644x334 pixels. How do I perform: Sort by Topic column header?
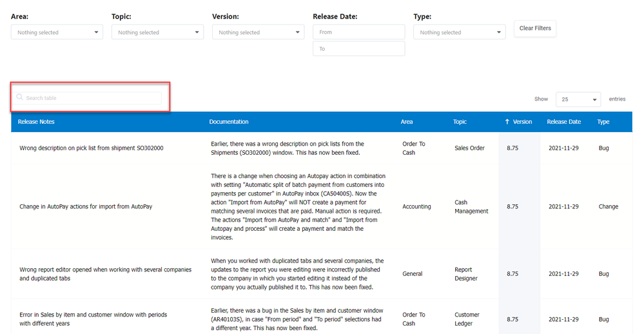460,122
